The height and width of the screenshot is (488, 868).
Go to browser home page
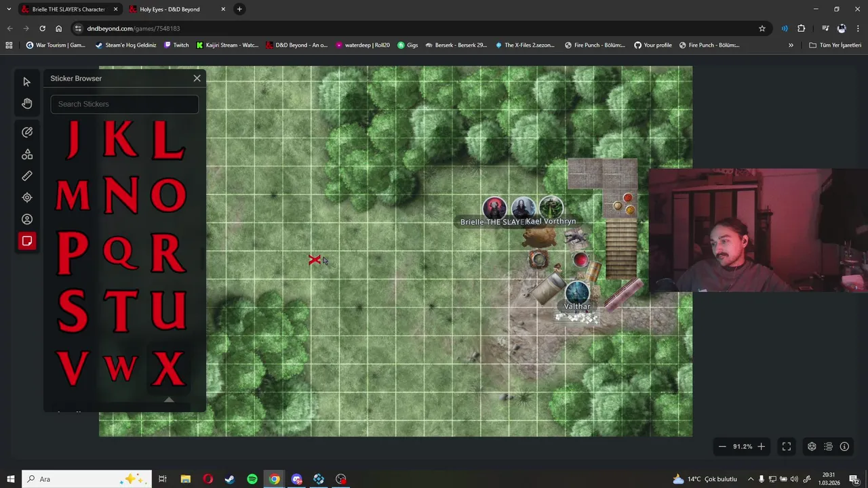point(58,28)
